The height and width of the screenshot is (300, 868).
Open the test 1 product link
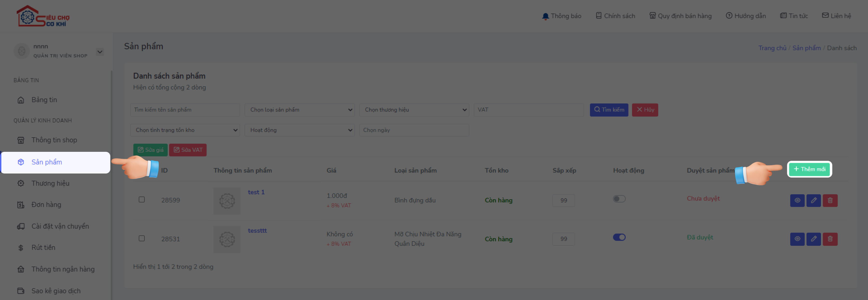[256, 192]
